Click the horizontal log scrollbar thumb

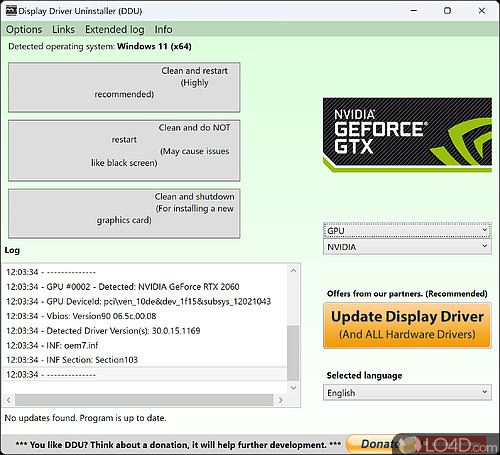[144, 400]
